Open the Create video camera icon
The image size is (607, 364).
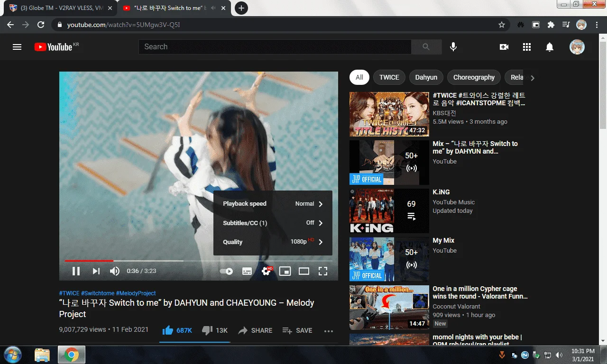(x=504, y=47)
